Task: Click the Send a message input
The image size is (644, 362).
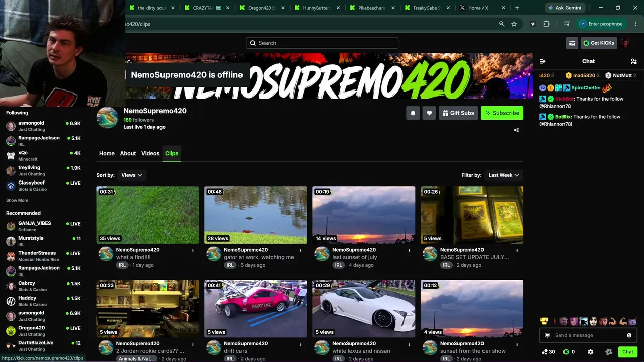Action: (x=588, y=335)
